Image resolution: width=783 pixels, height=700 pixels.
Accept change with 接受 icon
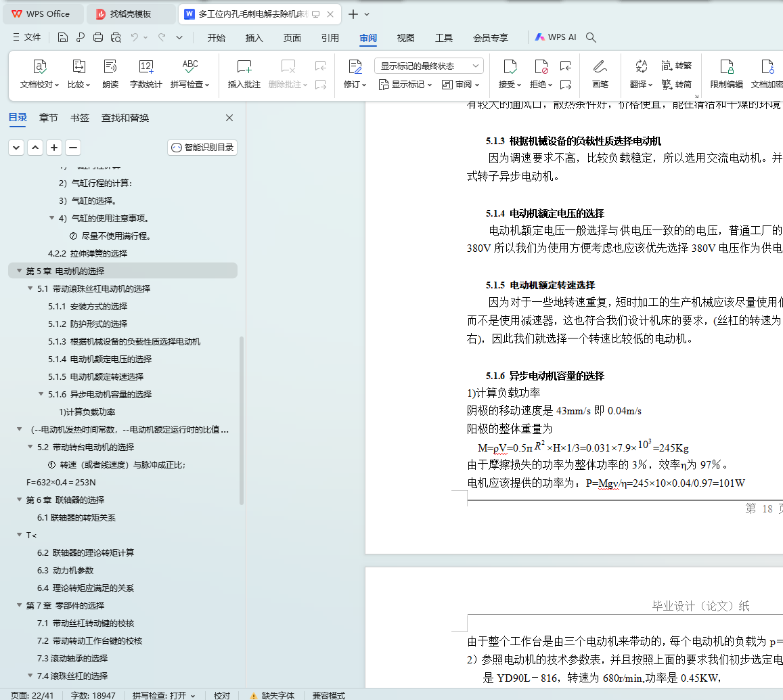(510, 67)
